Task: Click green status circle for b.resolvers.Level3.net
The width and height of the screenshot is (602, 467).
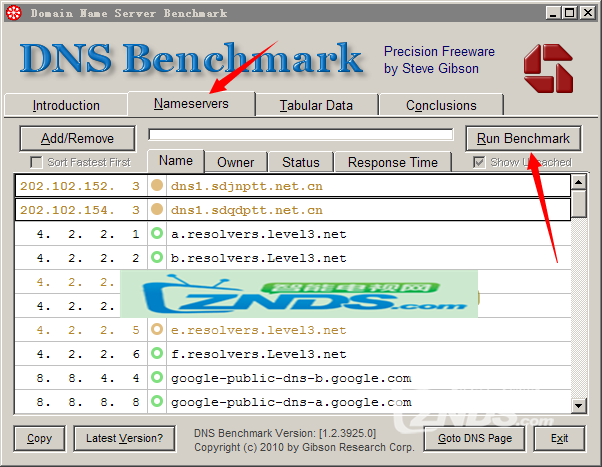Action: coord(157,257)
